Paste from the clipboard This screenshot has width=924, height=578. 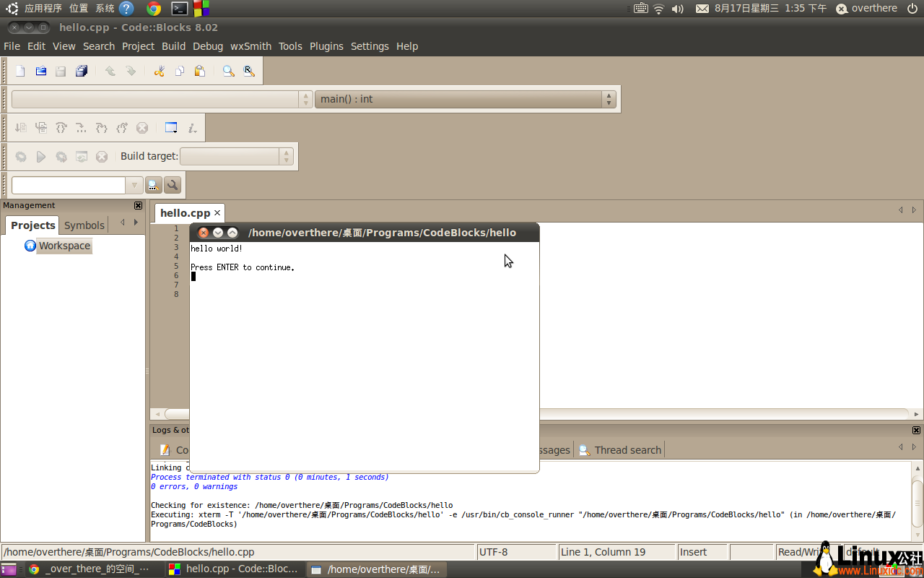pyautogui.click(x=200, y=71)
